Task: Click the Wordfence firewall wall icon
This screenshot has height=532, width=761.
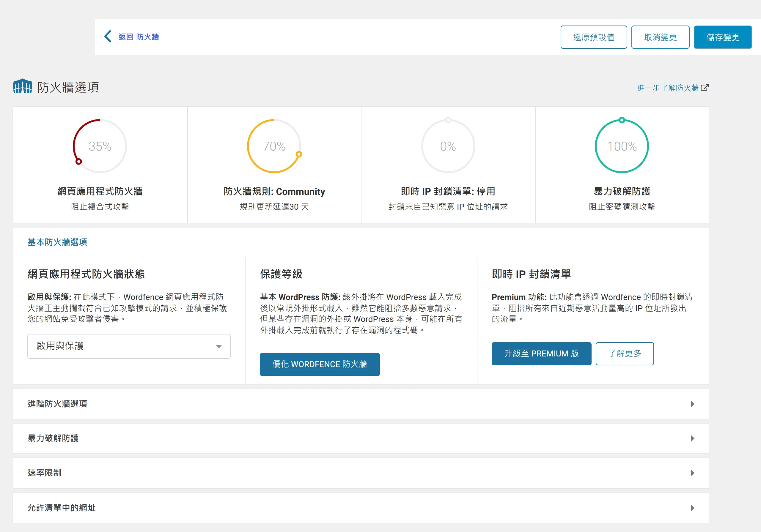Action: [23, 86]
